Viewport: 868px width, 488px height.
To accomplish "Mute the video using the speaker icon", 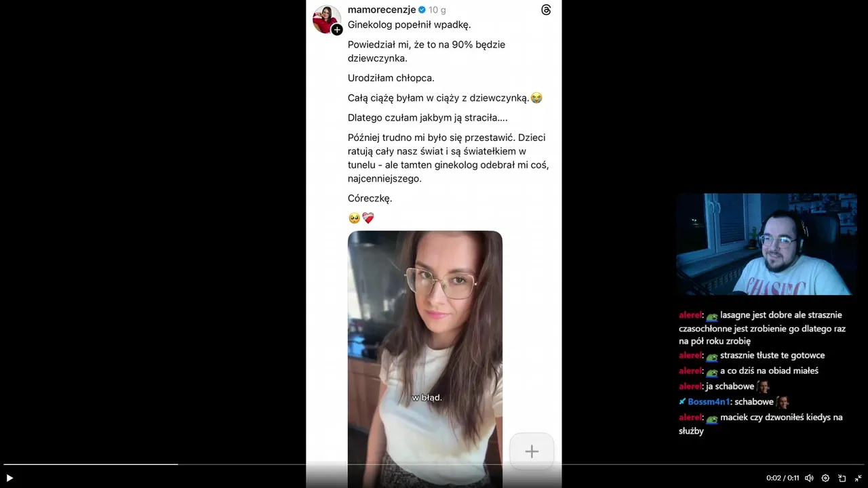I will [x=809, y=478].
